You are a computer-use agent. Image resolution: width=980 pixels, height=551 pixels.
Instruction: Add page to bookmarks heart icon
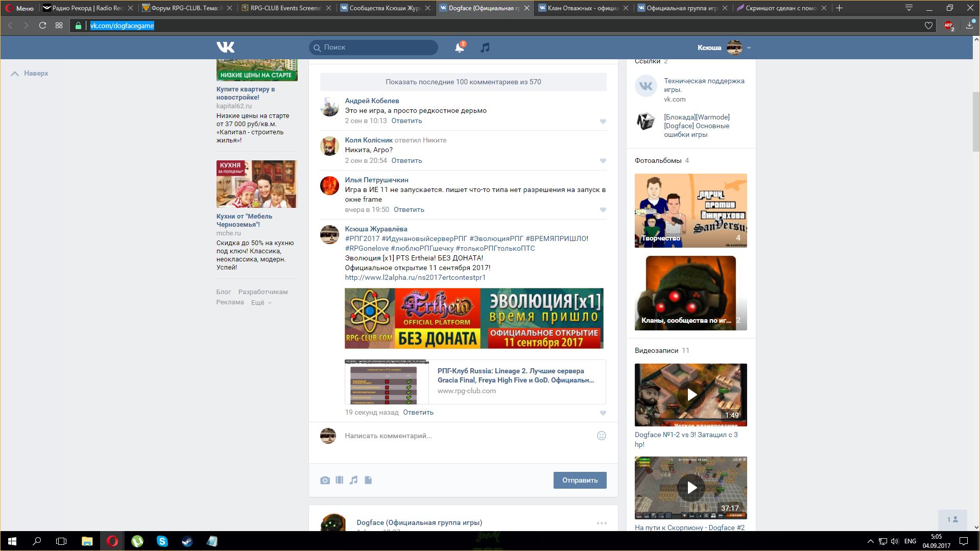[x=928, y=26]
